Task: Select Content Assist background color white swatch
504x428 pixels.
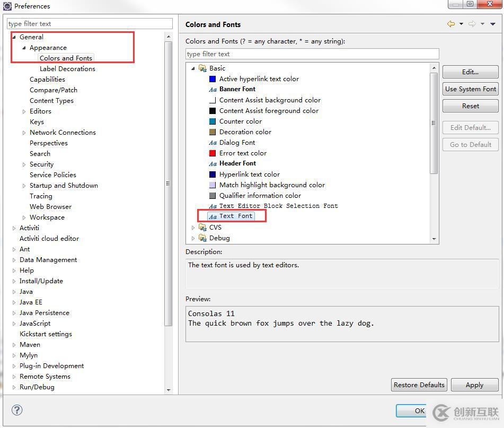Action: (x=213, y=100)
